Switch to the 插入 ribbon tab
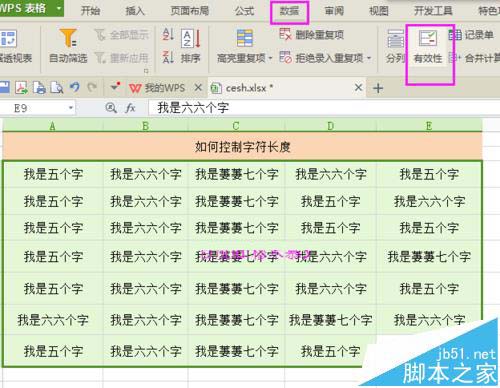This screenshot has width=500, height=388. [x=135, y=11]
